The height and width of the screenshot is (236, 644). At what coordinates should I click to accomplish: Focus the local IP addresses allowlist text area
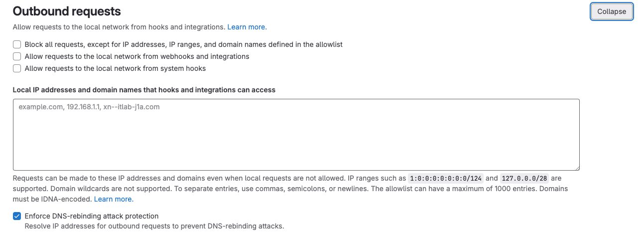click(x=296, y=135)
